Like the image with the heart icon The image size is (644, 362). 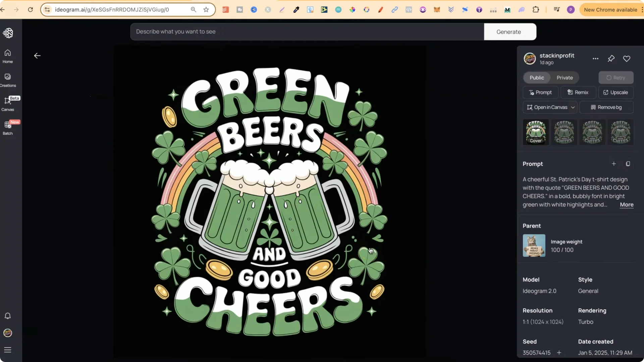[627, 59]
